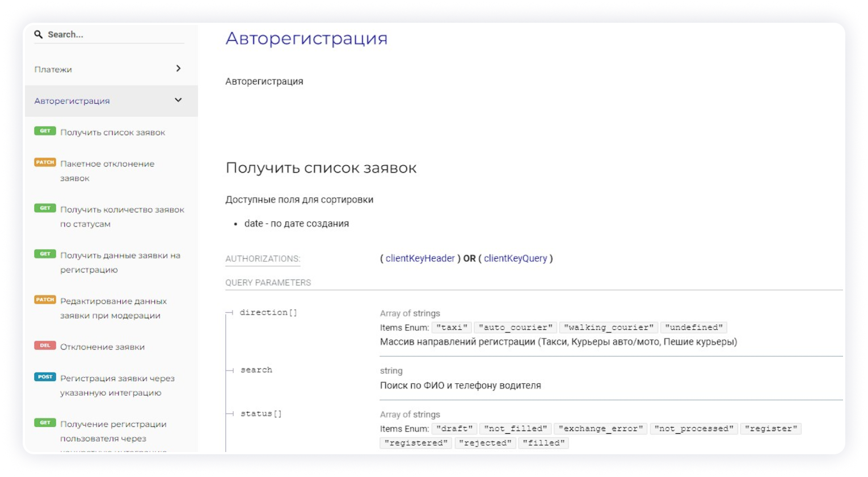Viewport: 868px width, 477px height.
Task: Follow the clientKeyHeader authorization link
Action: pos(420,258)
